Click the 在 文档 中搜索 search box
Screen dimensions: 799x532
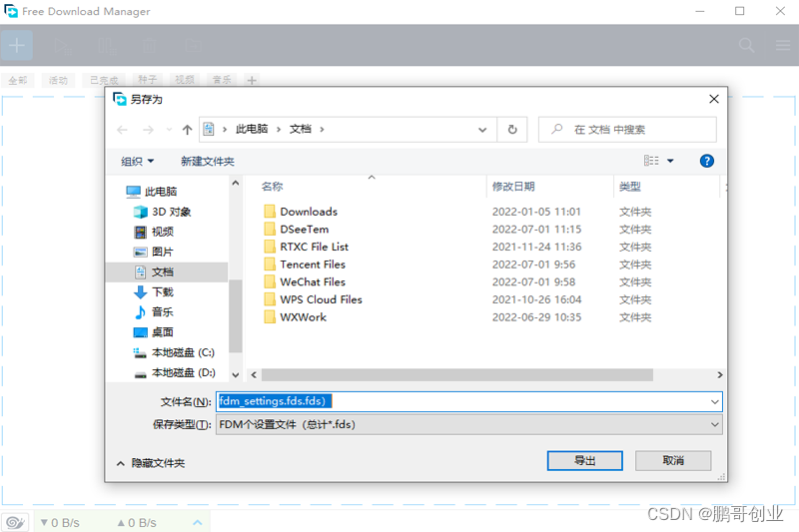(x=628, y=130)
